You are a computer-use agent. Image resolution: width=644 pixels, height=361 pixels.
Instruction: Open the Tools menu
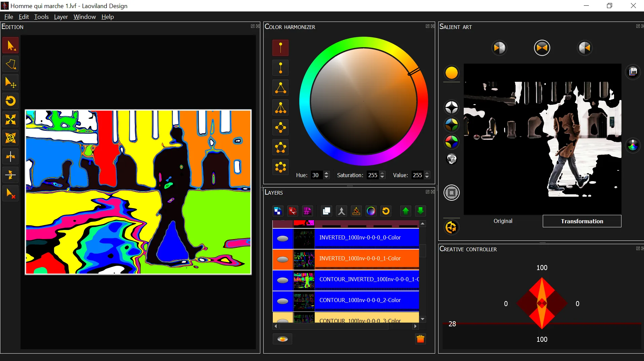[41, 17]
